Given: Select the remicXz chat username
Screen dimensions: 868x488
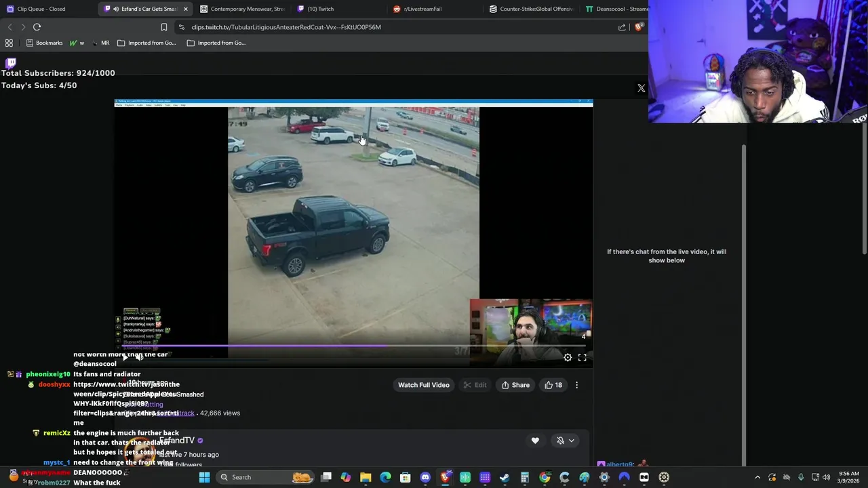Looking at the screenshot, I should tap(56, 433).
